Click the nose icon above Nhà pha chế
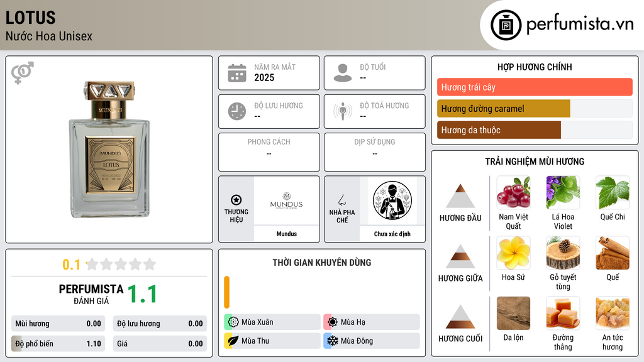Screen dimensions: 644x362 [x=341, y=200]
